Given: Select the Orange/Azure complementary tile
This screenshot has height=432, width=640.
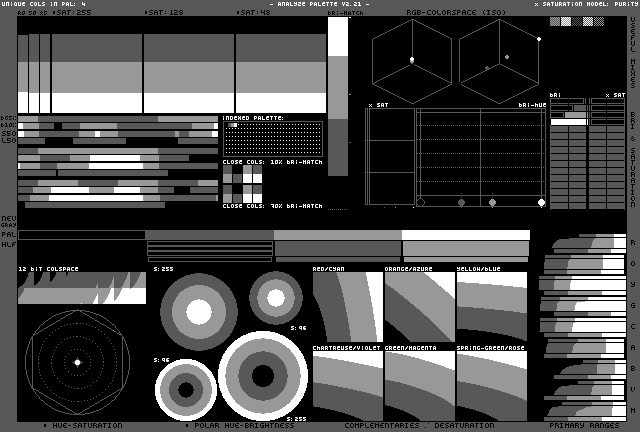Looking at the screenshot, I should click(x=419, y=307).
